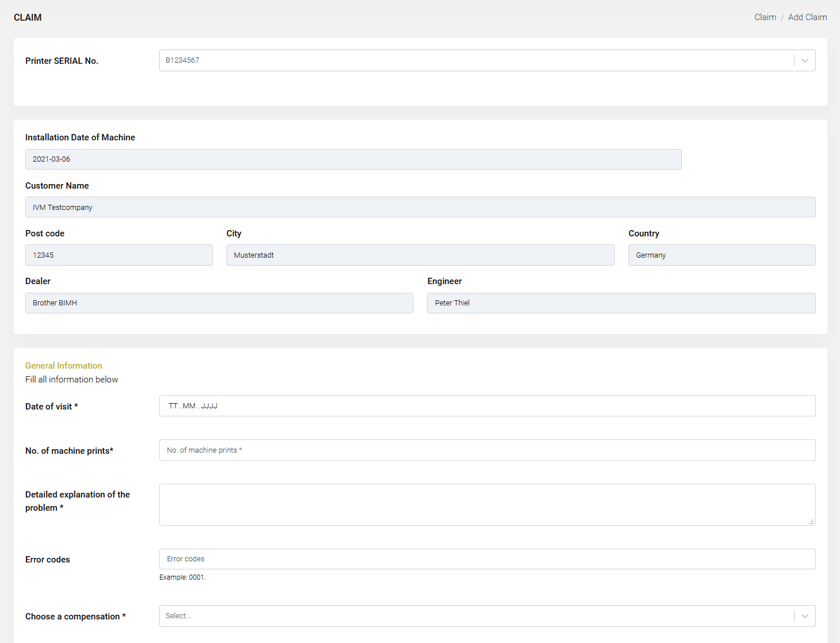Click the Country field Germany
The image size is (840, 643).
pyautogui.click(x=722, y=255)
